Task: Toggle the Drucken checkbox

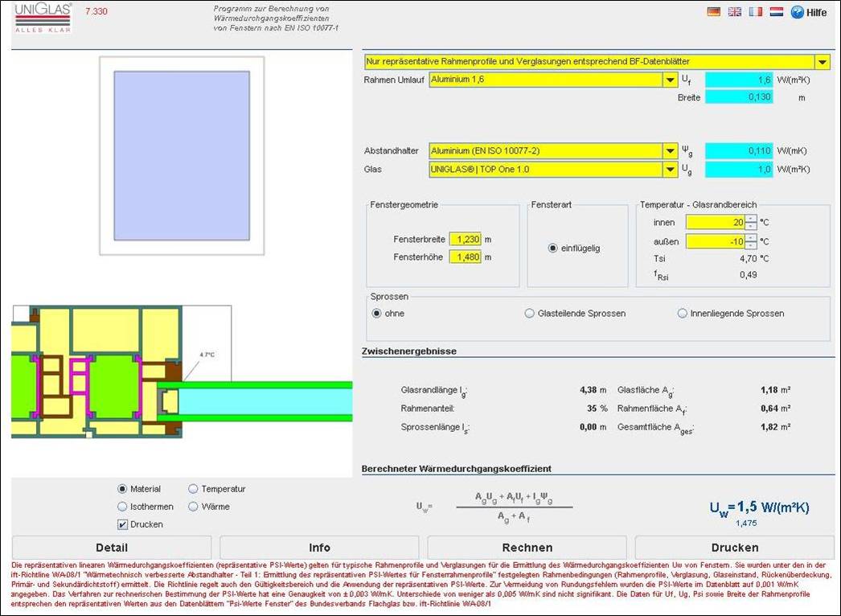Action: tap(123, 524)
